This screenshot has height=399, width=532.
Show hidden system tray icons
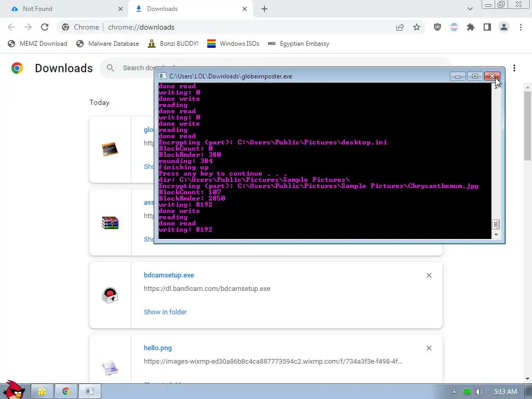click(x=454, y=392)
